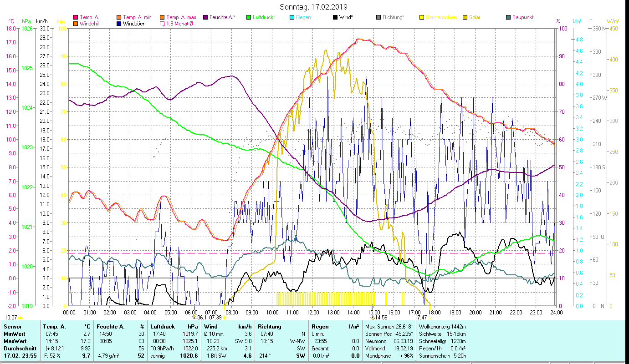Viewport: 629px width, 364px height.
Task: Click the Temp. A. table column header
Action: coord(54,327)
